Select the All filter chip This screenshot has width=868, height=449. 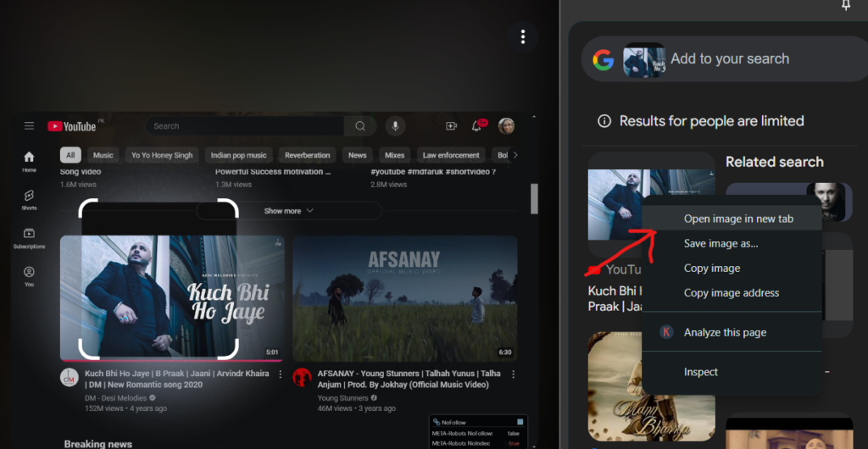tap(70, 155)
